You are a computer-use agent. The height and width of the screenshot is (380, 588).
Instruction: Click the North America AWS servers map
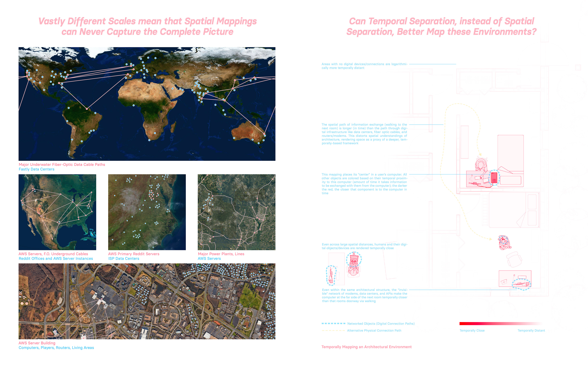57,212
